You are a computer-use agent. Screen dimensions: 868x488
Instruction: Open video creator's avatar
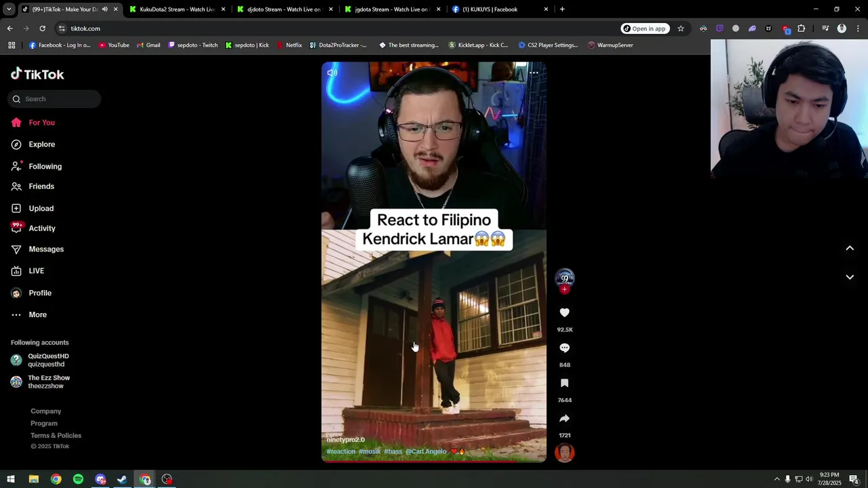coord(564,278)
